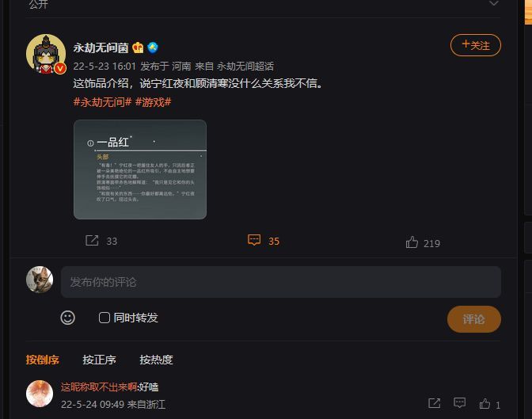Open comments via the comment bubble icon

[x=254, y=240]
